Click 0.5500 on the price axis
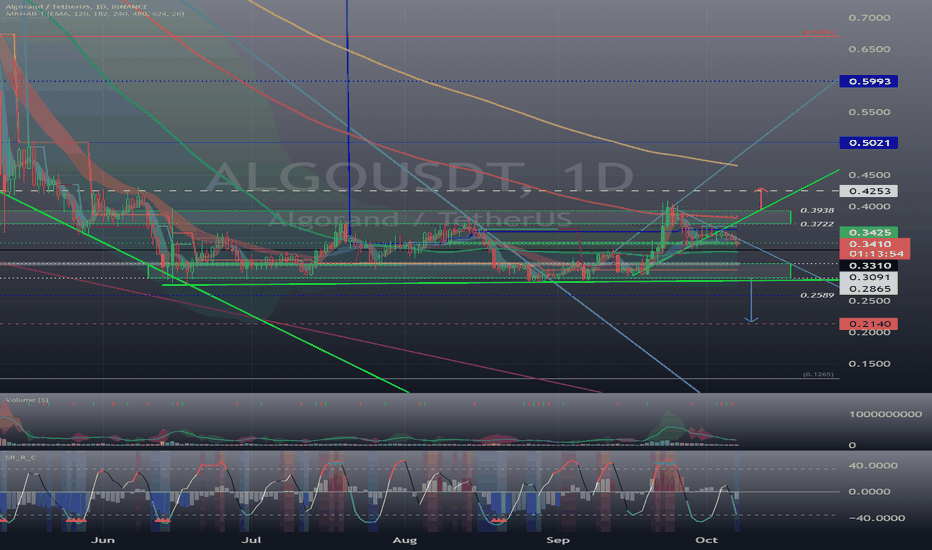Viewport: 932px width, 550px height. 869,112
